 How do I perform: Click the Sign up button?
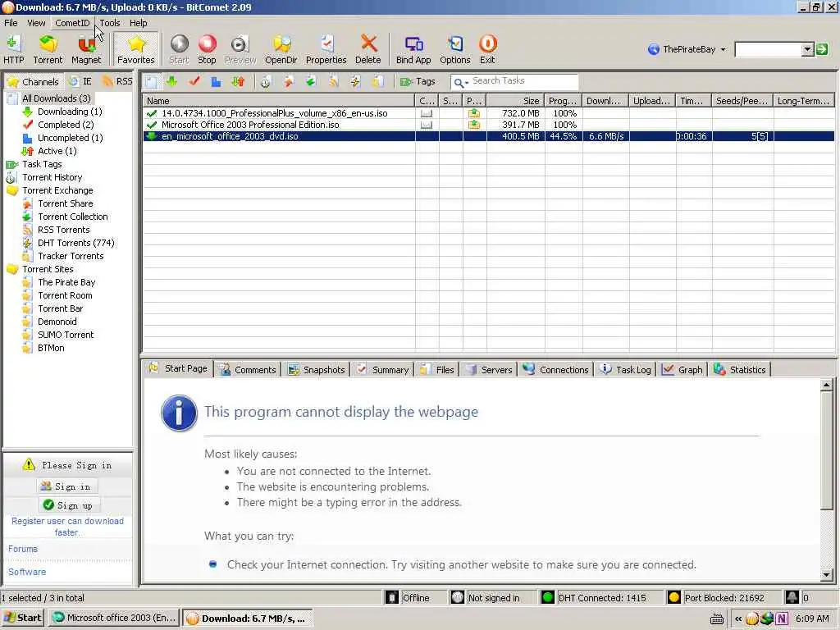click(68, 505)
